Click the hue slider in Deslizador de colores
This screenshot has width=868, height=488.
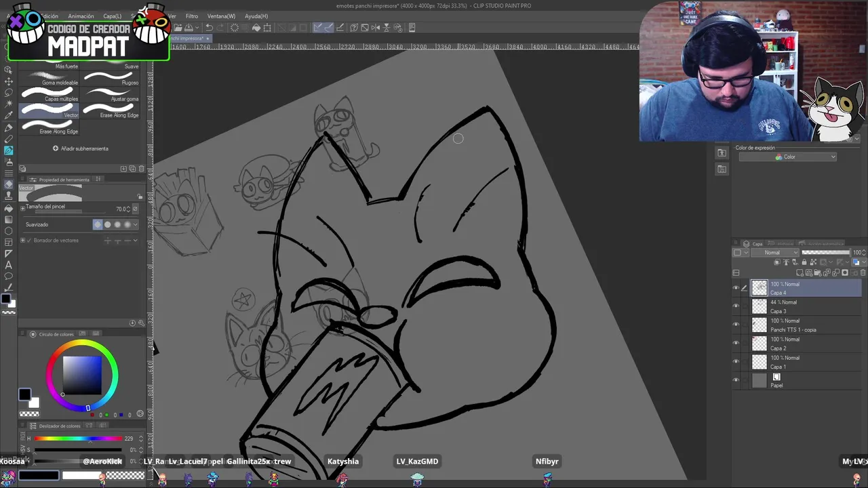tap(78, 439)
